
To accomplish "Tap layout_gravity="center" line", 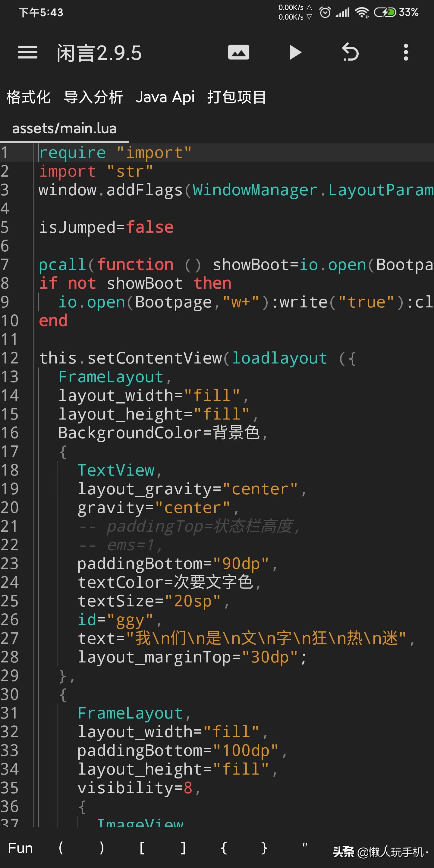I will coord(192,489).
